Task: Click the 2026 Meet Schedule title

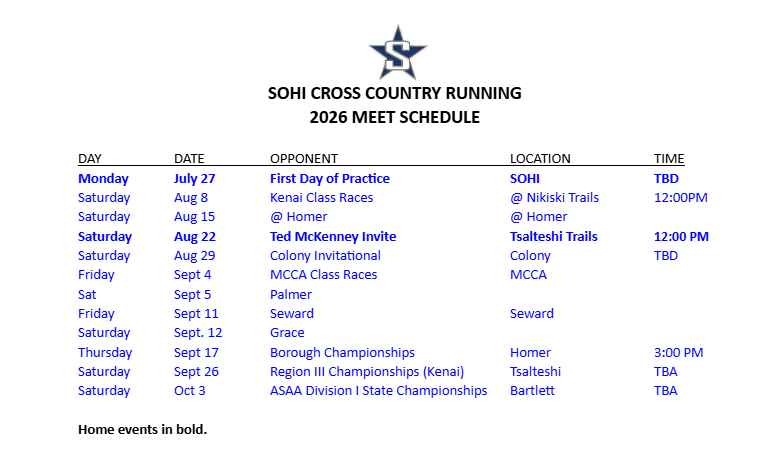Action: (394, 117)
